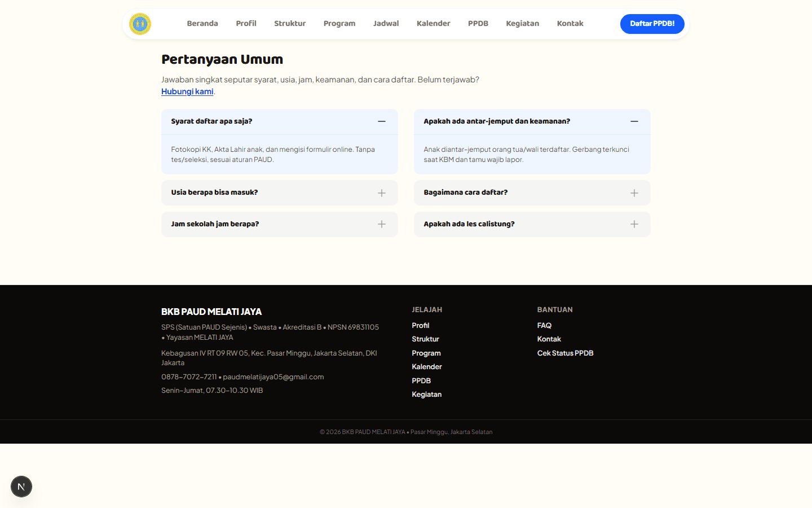Open the footer Kegiatan link
Screen dimensions: 812x508
coord(427,395)
